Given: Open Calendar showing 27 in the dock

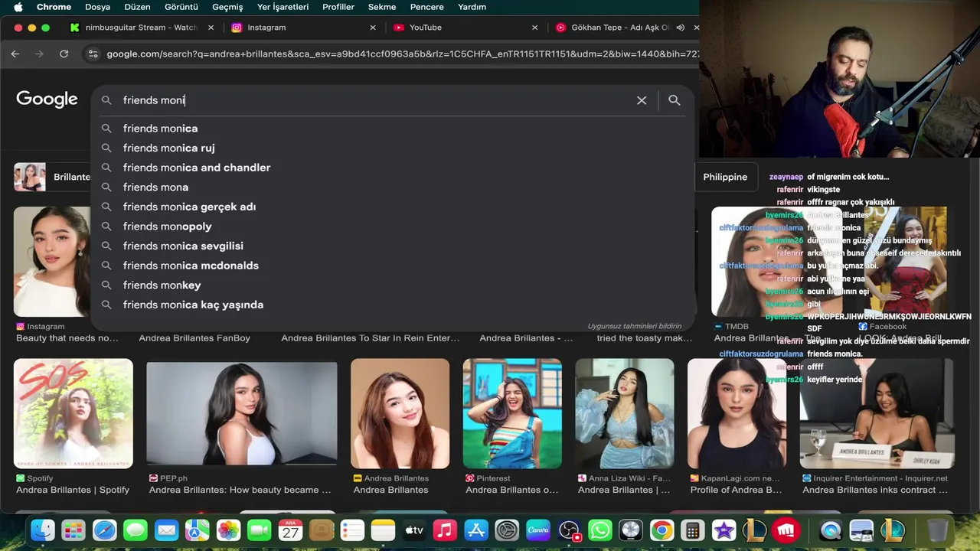Looking at the screenshot, I should point(290,530).
